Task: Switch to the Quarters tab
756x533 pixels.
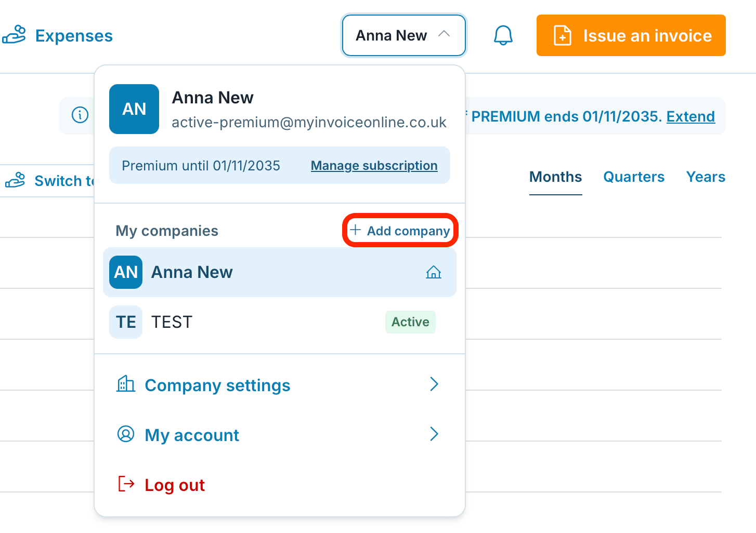Action: pyautogui.click(x=634, y=177)
